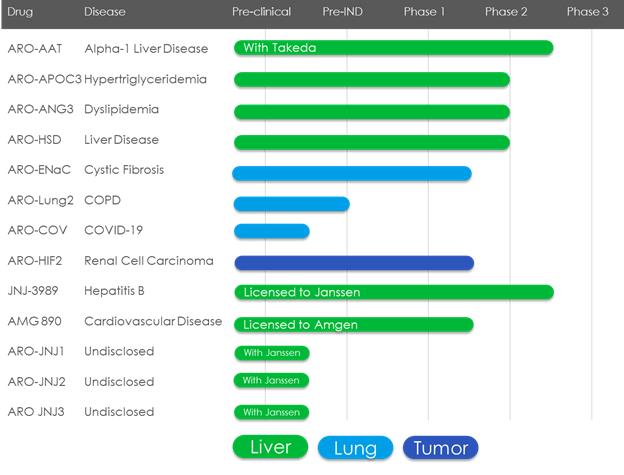Click the blue COPD progress bar
This screenshot has width=624, height=475.
(291, 204)
